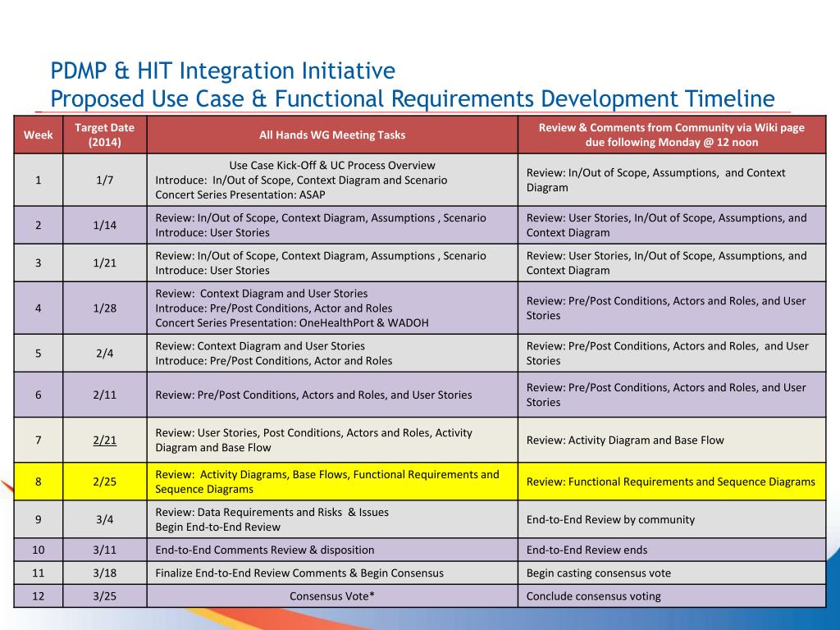Select the date cell '2/4'

104,354
